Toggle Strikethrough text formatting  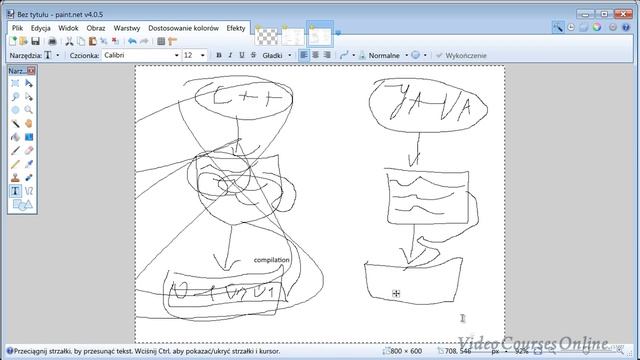253,55
